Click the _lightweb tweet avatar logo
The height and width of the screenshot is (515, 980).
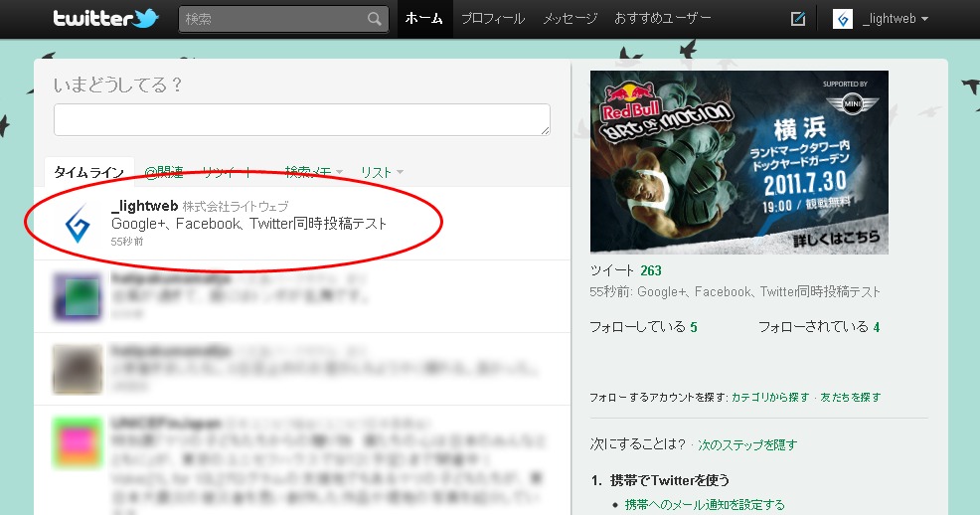coord(78,223)
